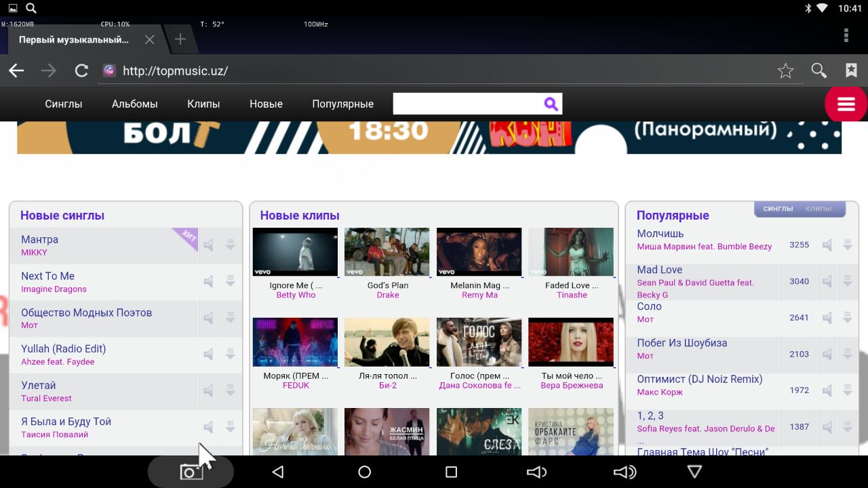Viewport: 868px width, 488px height.
Task: Open Макс Корж artist link
Action: (x=660, y=392)
